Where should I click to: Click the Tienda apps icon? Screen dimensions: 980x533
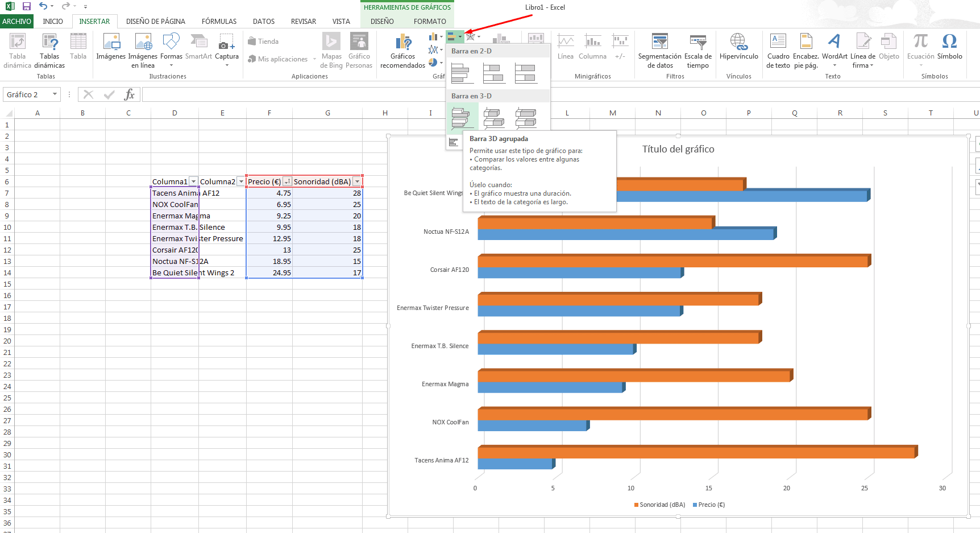263,42
